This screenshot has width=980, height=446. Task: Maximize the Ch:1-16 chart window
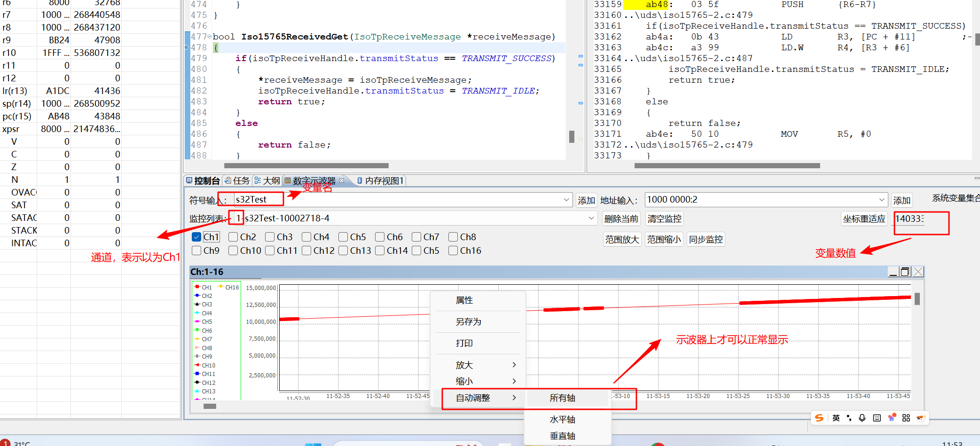(905, 272)
